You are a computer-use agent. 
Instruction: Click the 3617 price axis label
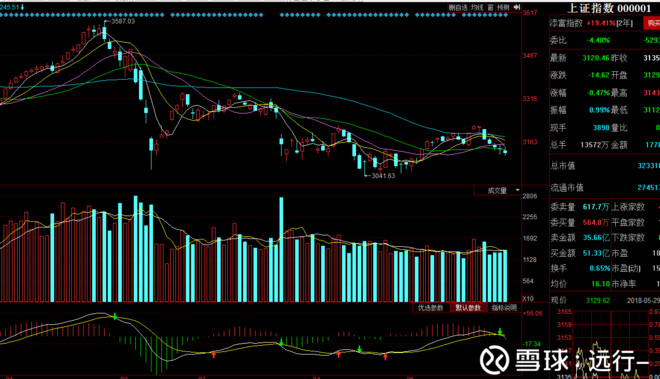coord(530,13)
